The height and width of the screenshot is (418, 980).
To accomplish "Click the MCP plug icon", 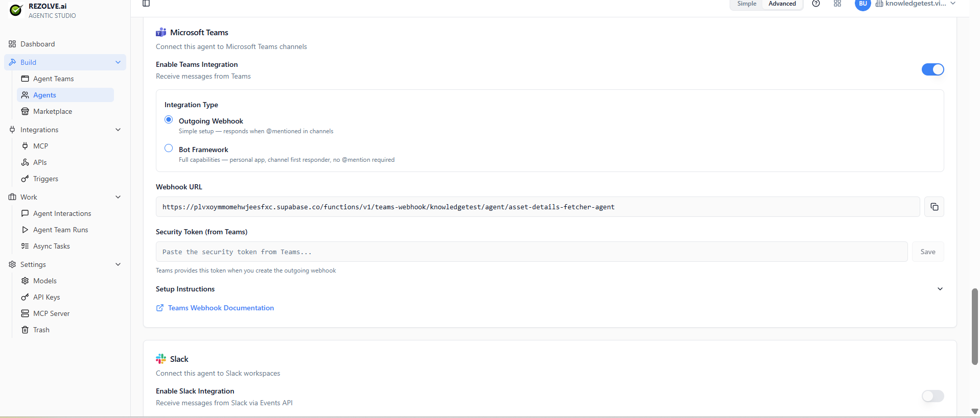I will 25,146.
